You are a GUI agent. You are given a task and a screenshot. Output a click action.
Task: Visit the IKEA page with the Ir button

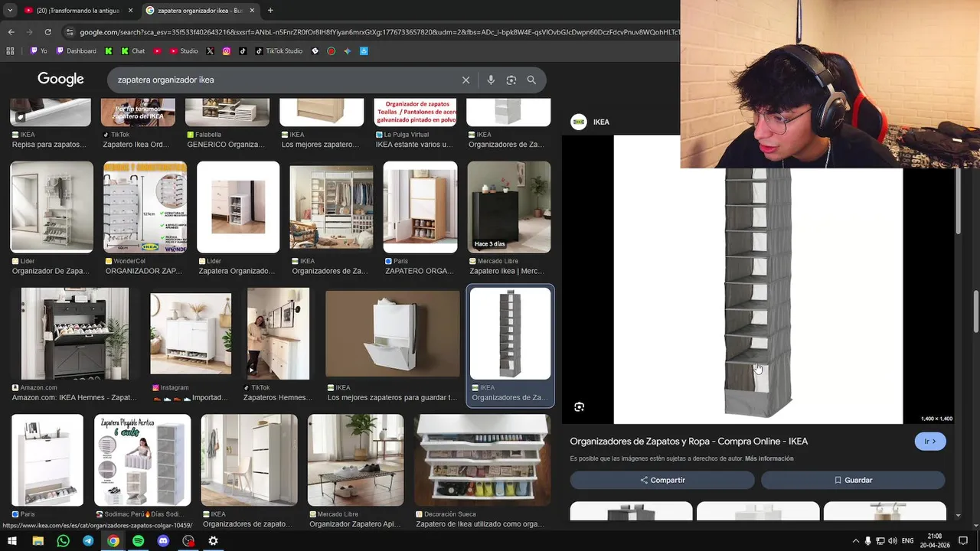pyautogui.click(x=929, y=442)
